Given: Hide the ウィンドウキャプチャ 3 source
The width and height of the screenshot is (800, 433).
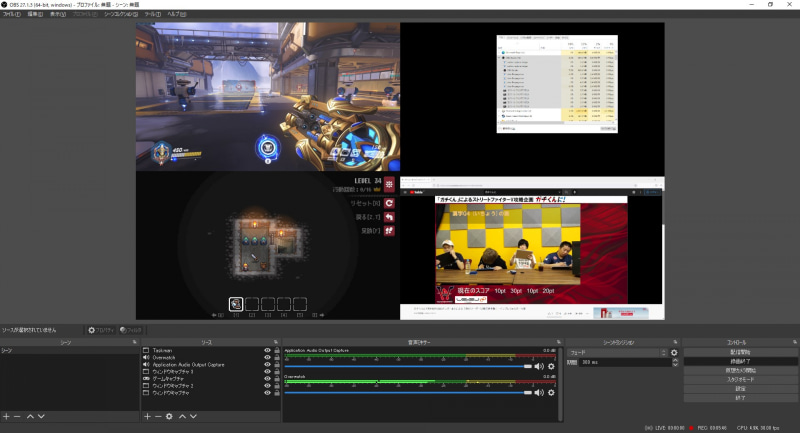Looking at the screenshot, I should tap(267, 372).
